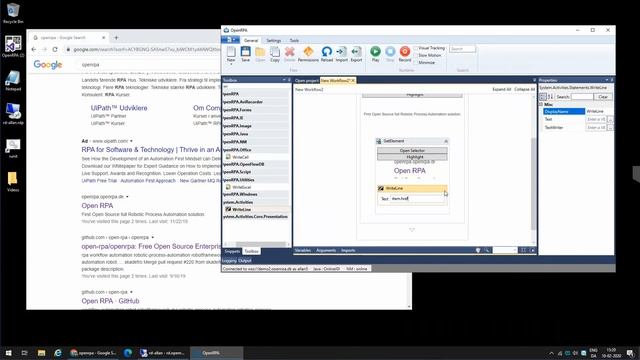Click Collapse All in the designer
Viewport: 640px width, 360px height.
click(x=524, y=89)
